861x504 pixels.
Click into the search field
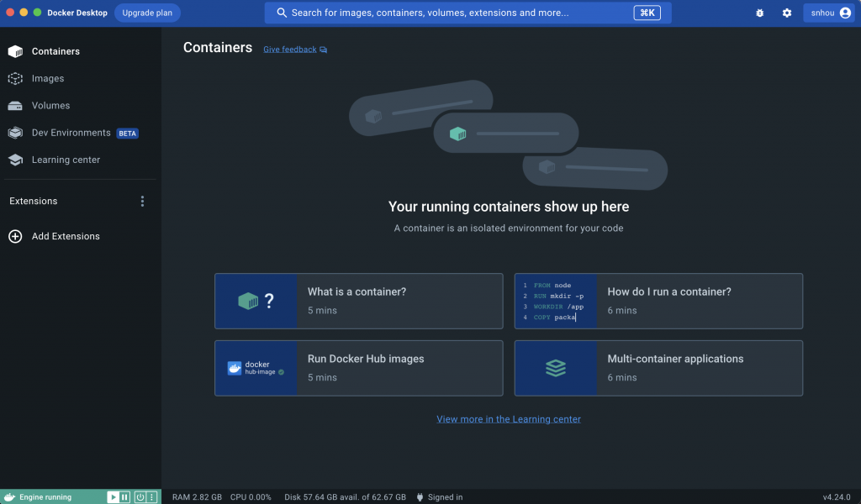point(467,13)
